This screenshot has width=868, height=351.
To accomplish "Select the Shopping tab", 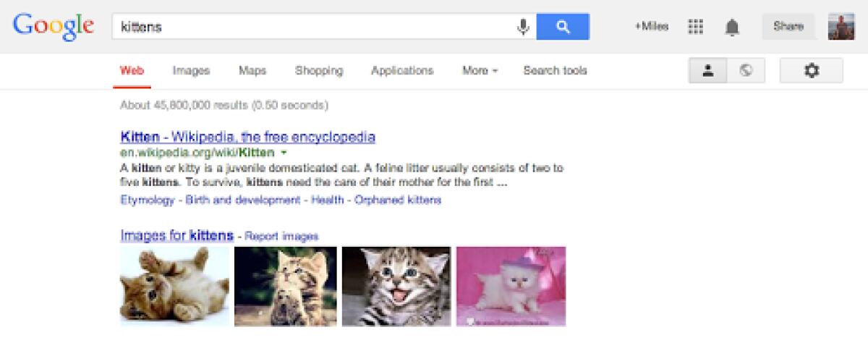I will [319, 70].
